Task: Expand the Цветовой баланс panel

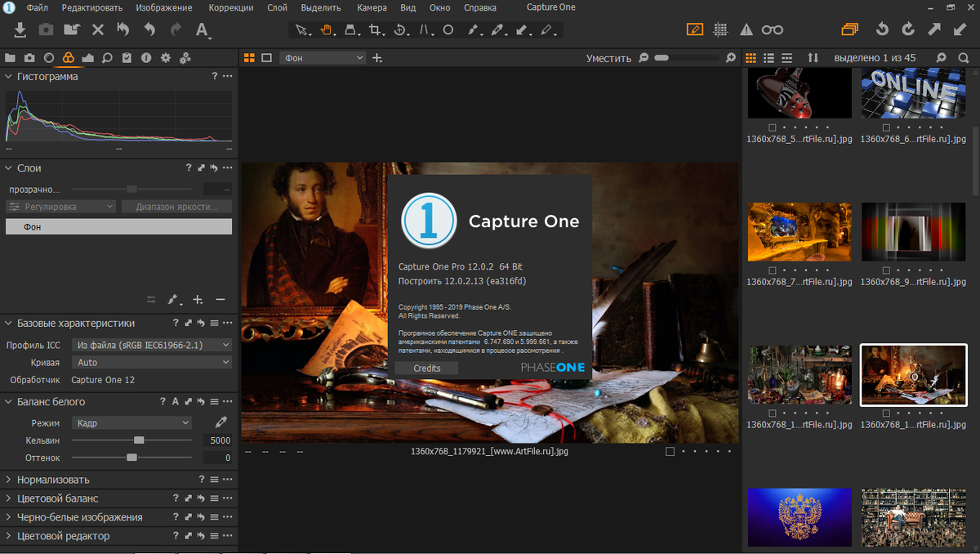Action: [9, 498]
